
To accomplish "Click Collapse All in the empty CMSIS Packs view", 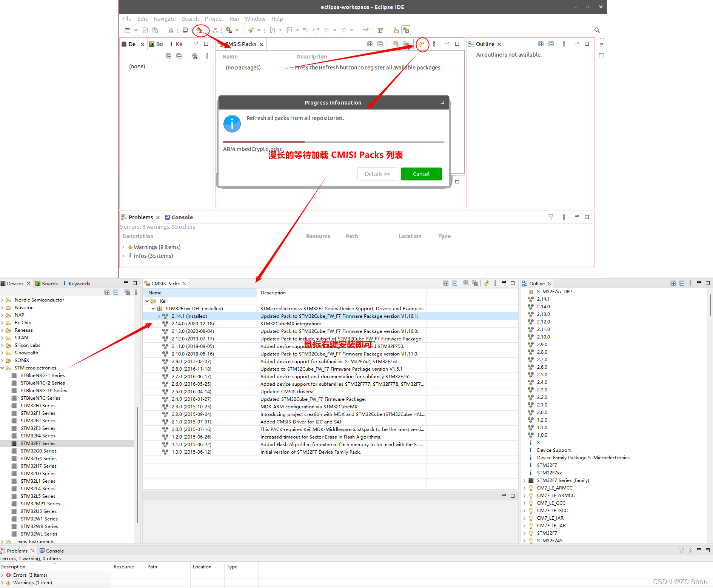I will (x=380, y=44).
